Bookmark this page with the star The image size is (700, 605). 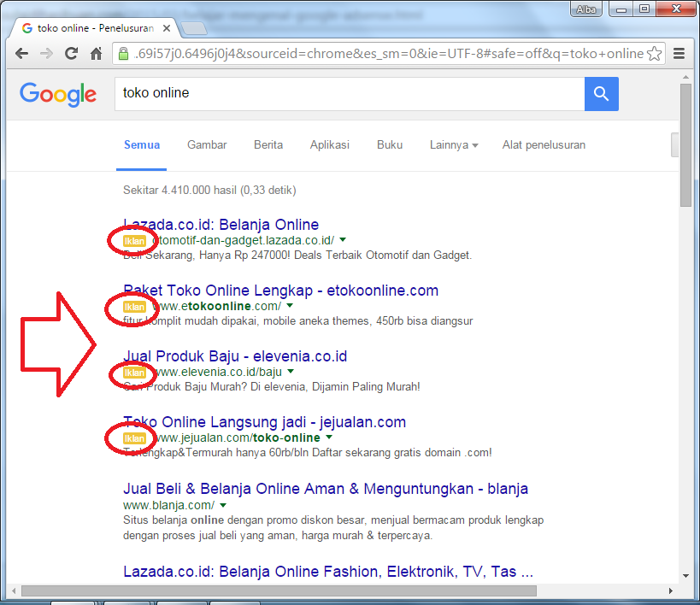[x=655, y=53]
